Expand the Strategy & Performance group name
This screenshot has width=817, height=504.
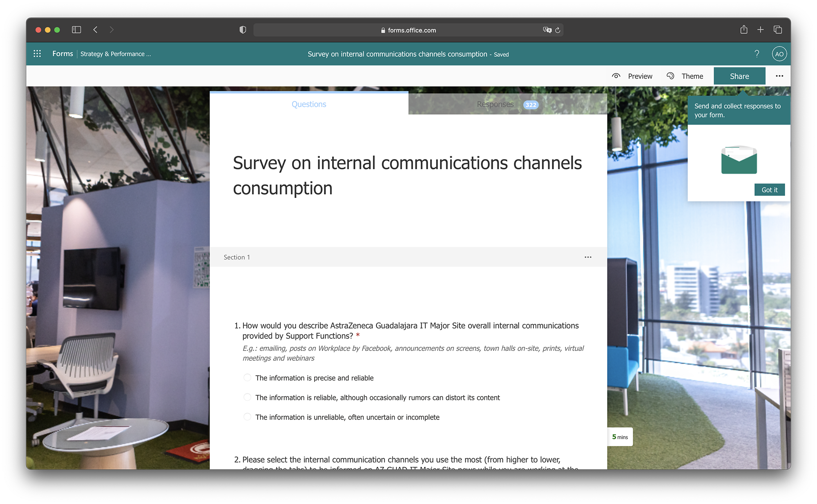[116, 54]
